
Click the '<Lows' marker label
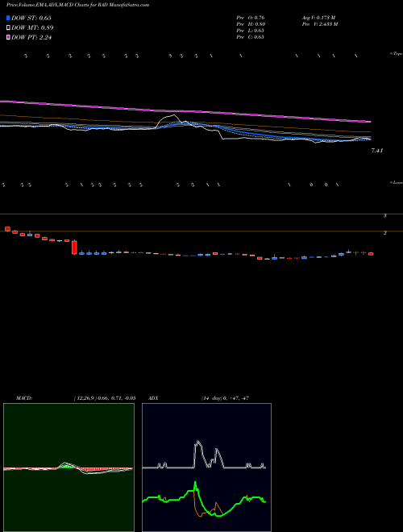tap(396, 182)
